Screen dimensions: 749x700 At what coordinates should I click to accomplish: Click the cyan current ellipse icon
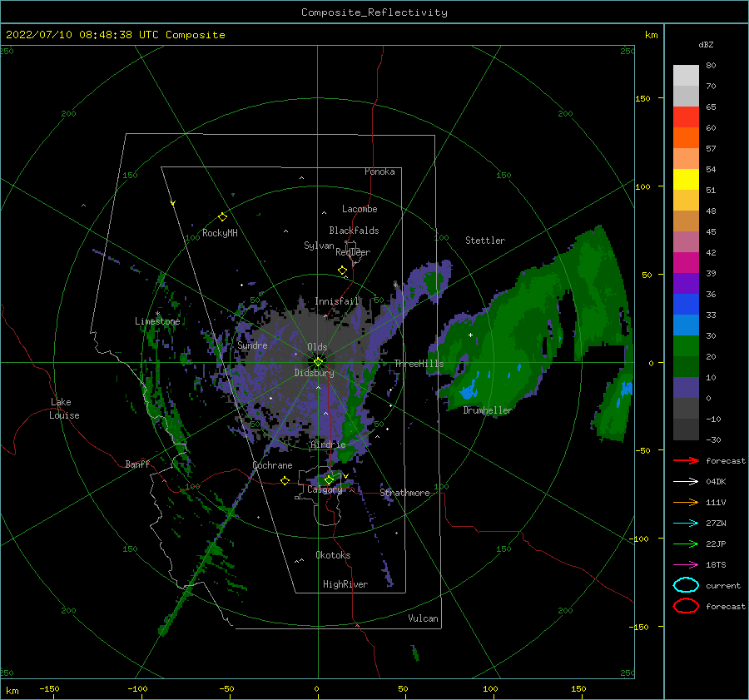point(686,585)
